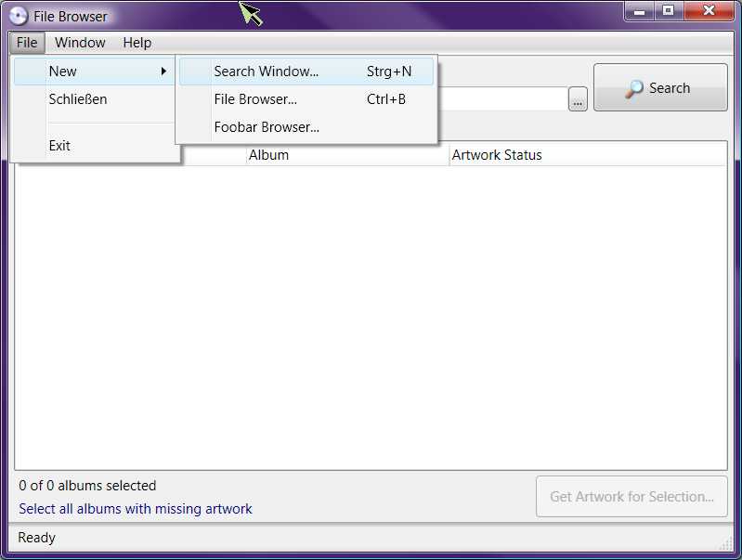Click the resize grip in status bar
The height and width of the screenshot is (560, 742).
click(x=726, y=544)
